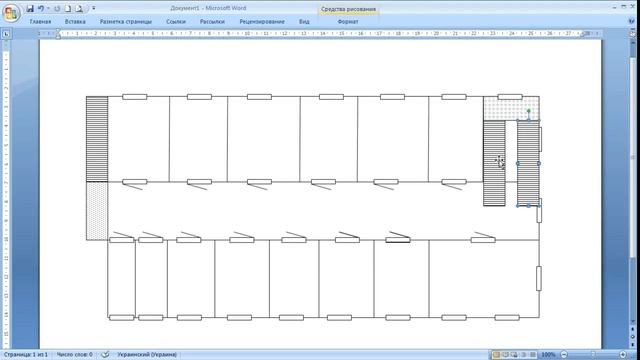Open the Разметка страницы tab
This screenshot has height=360, width=640.
126,22
